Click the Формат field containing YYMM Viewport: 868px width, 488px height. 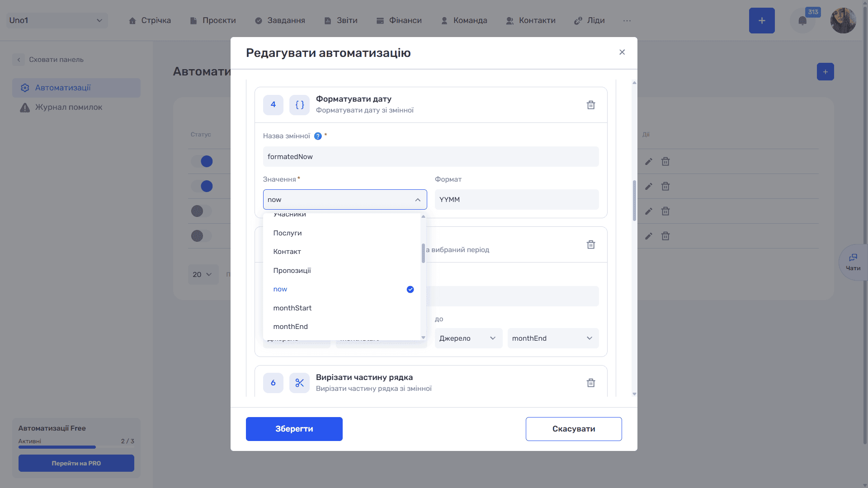(x=517, y=200)
